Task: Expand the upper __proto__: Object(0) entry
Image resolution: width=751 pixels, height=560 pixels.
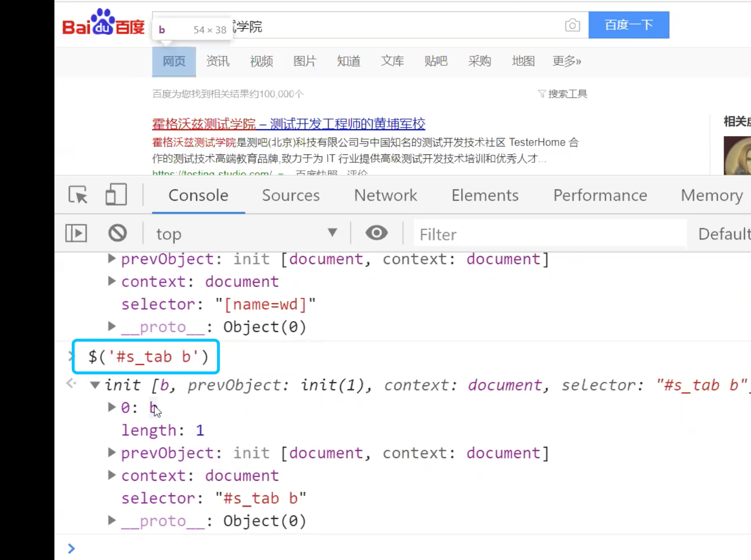Action: 112,326
